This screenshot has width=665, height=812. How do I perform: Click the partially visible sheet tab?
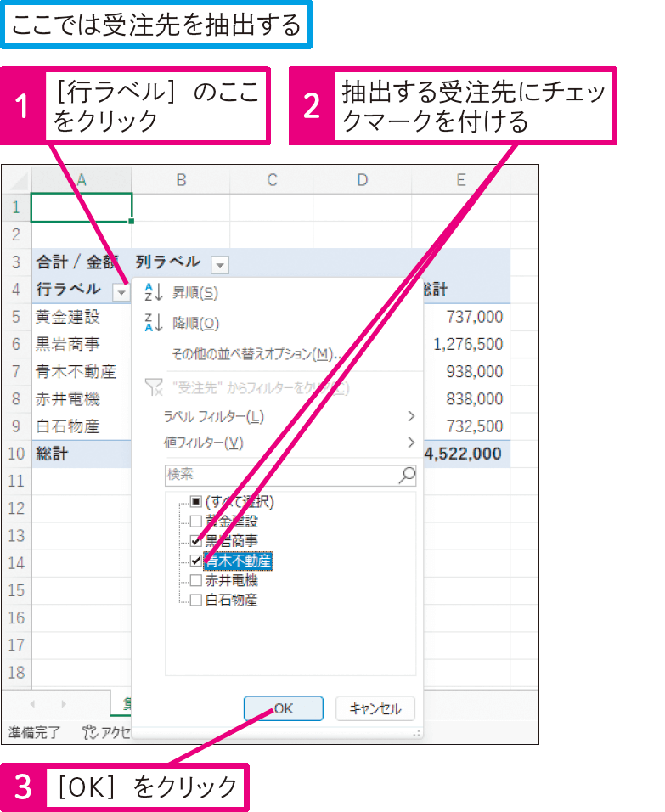121,702
